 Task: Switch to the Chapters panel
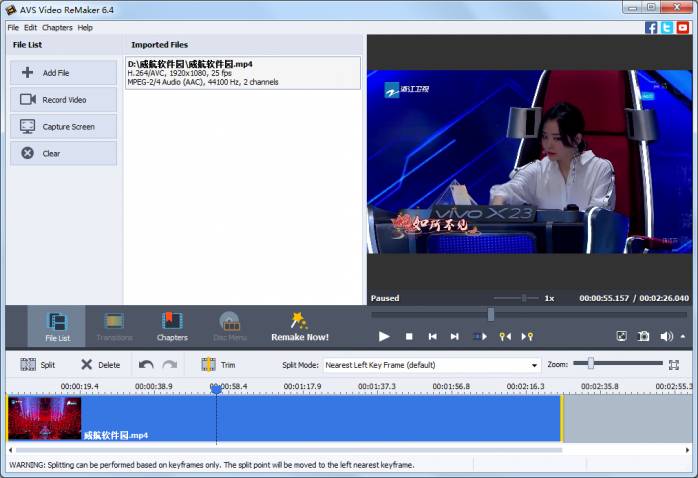172,326
